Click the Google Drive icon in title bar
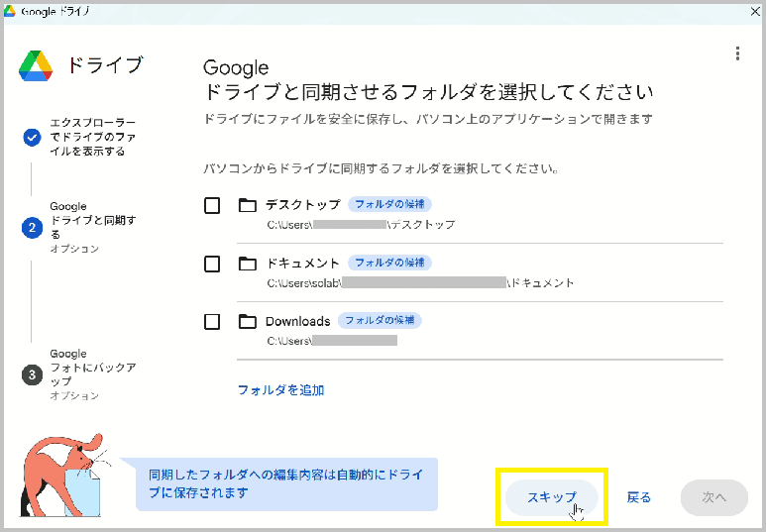Screen dimensions: 766x532 pyautogui.click(x=10, y=11)
